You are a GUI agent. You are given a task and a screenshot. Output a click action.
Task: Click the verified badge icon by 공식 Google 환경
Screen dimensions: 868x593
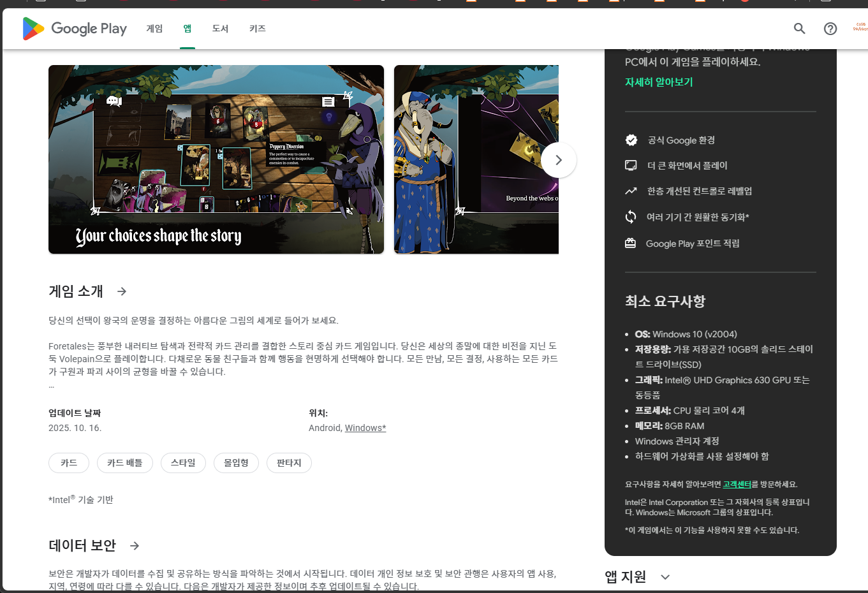click(x=631, y=140)
